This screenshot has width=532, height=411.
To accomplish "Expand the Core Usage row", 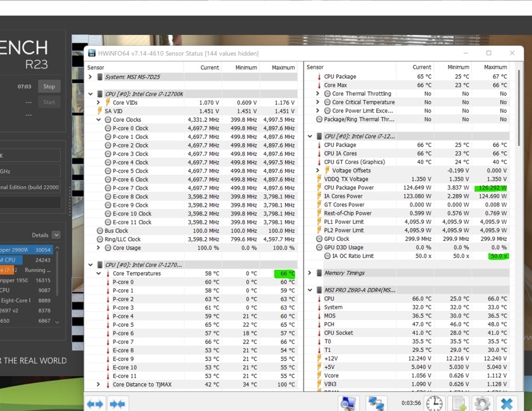I will click(98, 248).
